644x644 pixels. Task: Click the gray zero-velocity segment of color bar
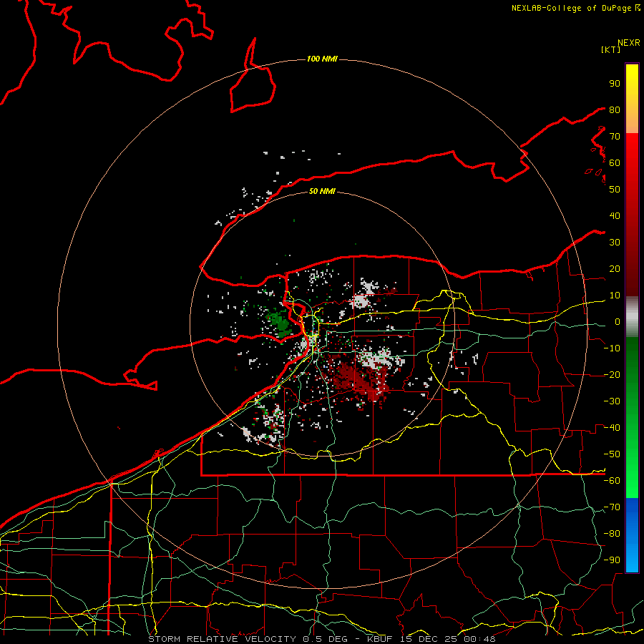[632, 317]
